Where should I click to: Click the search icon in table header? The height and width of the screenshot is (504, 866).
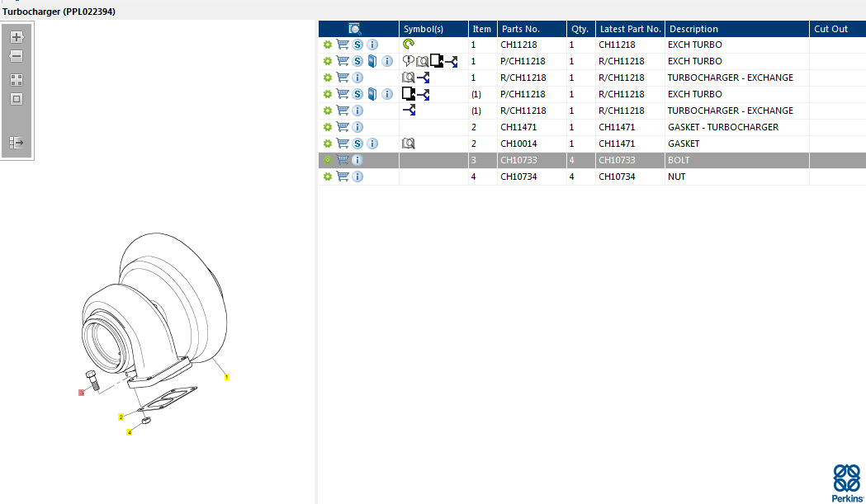click(355, 29)
